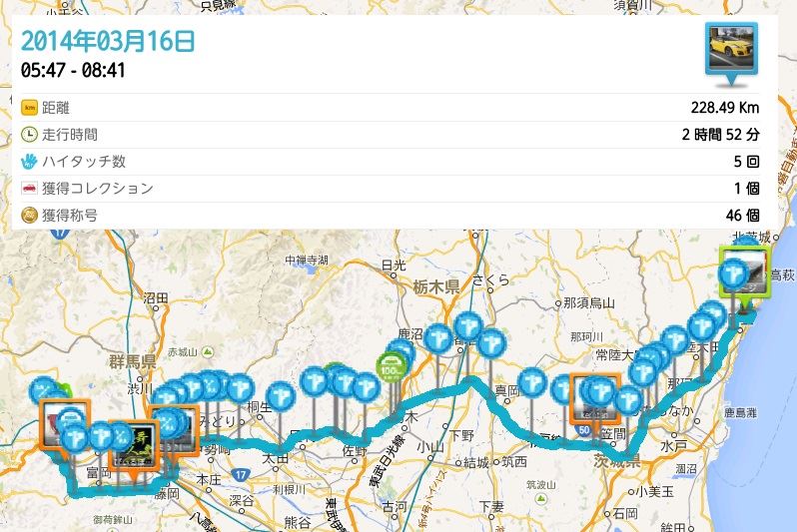Click the blue pin marker near 鹿沼
797x532 pixels.
point(438,338)
